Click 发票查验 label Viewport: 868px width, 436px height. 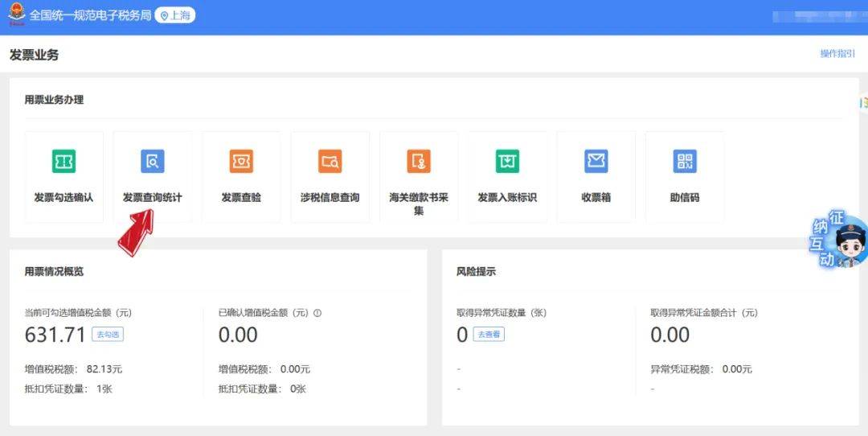pyautogui.click(x=241, y=197)
